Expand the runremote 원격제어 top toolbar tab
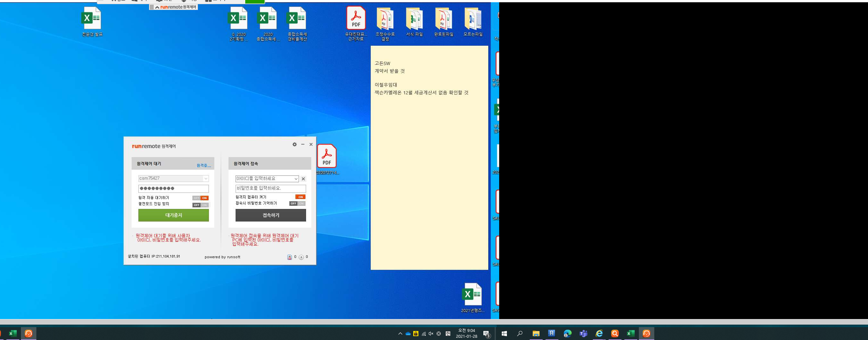The width and height of the screenshot is (868, 340). coord(157,7)
